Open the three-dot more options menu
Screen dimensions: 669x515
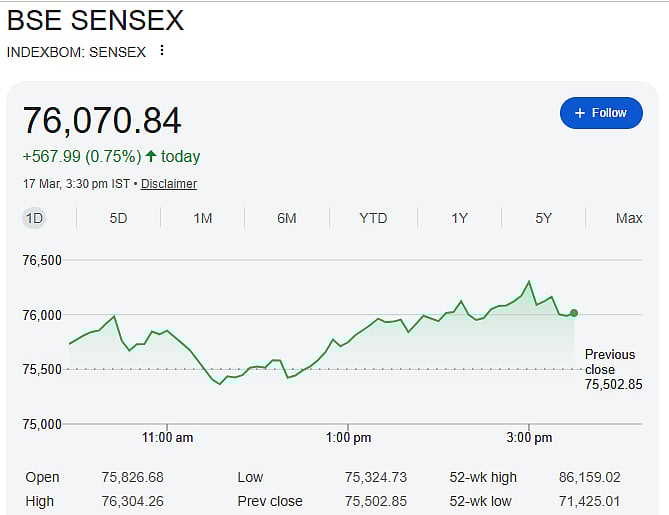click(x=162, y=51)
